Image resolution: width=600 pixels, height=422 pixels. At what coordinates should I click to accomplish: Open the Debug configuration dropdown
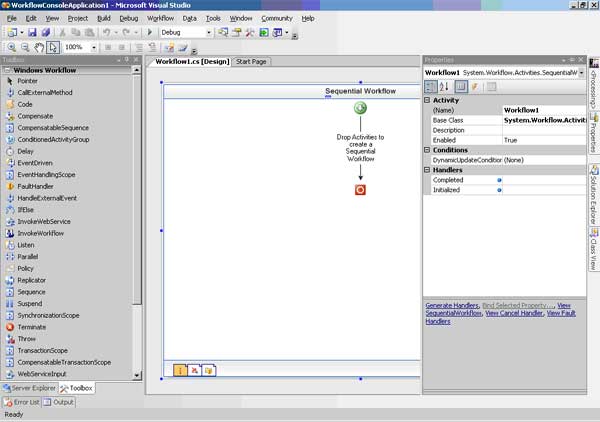click(x=209, y=32)
